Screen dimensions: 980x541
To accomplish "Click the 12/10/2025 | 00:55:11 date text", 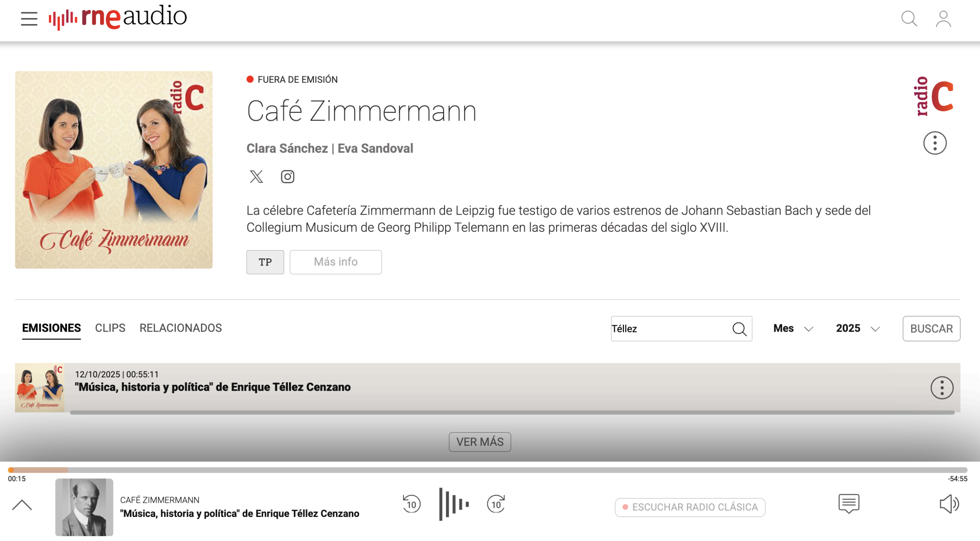I will point(117,375).
